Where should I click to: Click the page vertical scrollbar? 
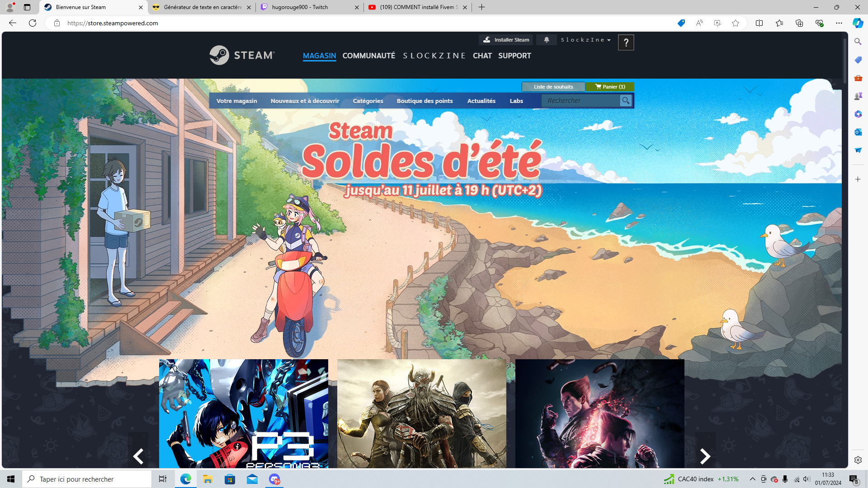pos(844,61)
